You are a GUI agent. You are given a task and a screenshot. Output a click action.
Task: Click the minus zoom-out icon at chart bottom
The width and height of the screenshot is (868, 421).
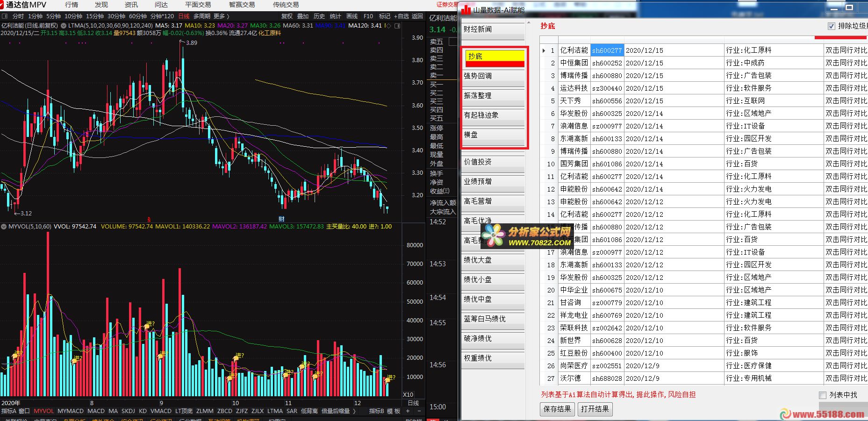click(x=419, y=411)
